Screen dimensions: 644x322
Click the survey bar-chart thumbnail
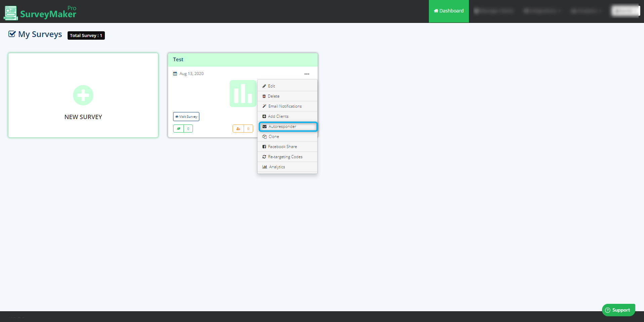[x=243, y=94]
